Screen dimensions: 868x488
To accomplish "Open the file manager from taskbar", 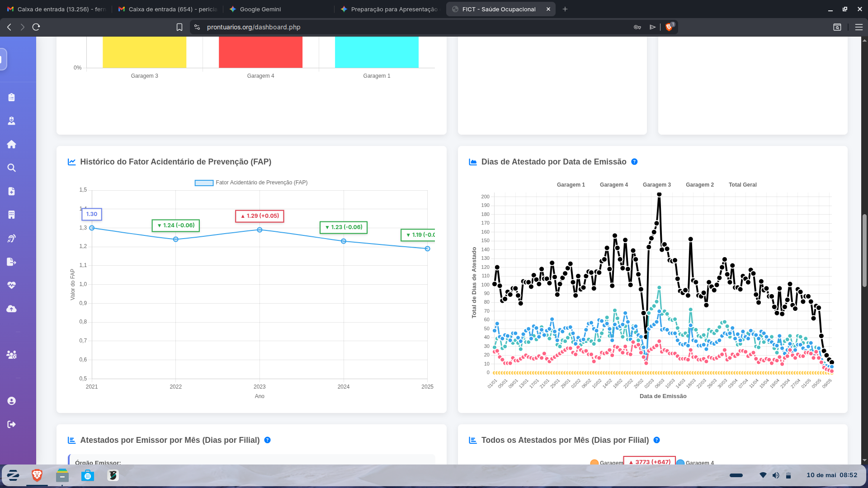I will click(x=62, y=475).
